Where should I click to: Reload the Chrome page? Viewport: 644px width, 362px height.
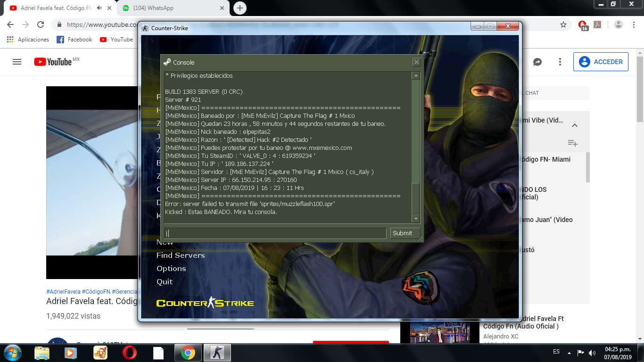coord(41,25)
